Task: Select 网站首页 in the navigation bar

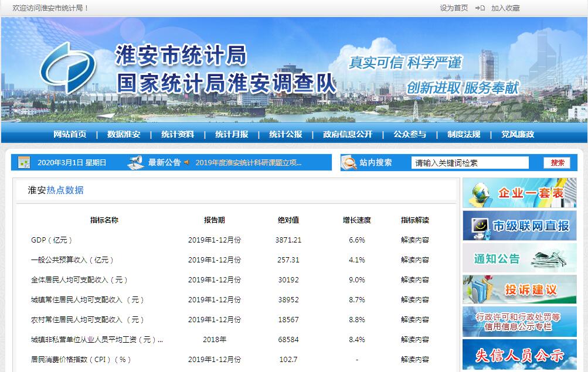Action: point(70,134)
